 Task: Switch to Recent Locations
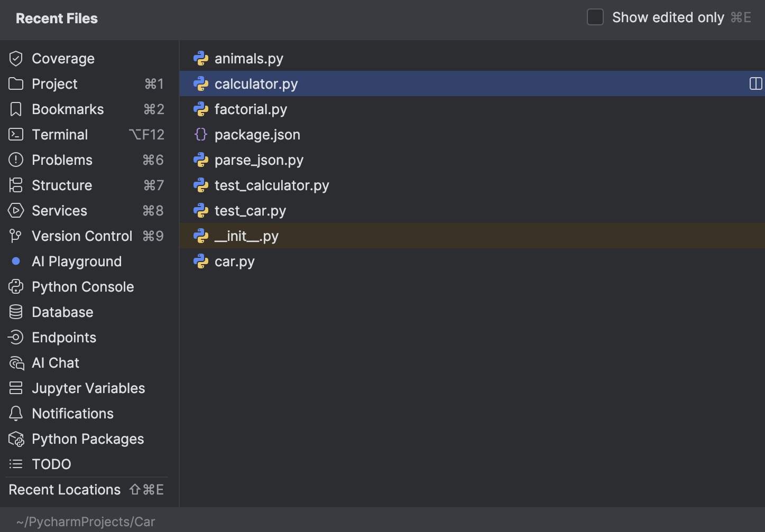(x=64, y=489)
